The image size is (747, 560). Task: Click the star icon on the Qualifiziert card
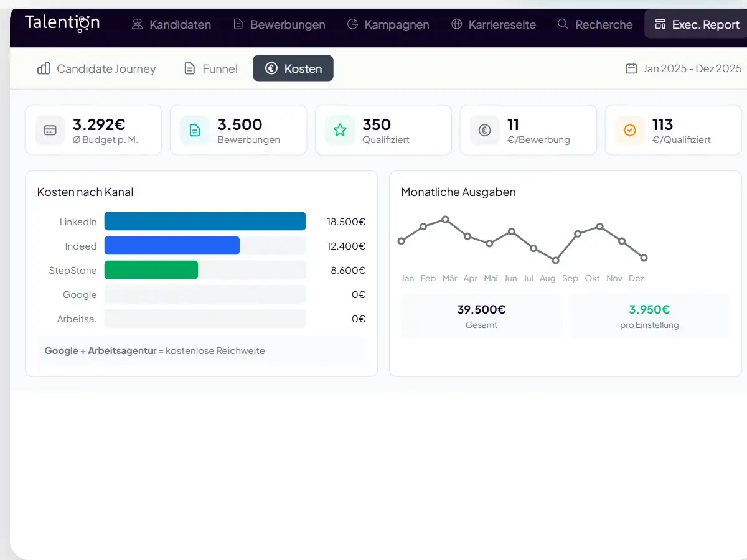click(x=339, y=130)
